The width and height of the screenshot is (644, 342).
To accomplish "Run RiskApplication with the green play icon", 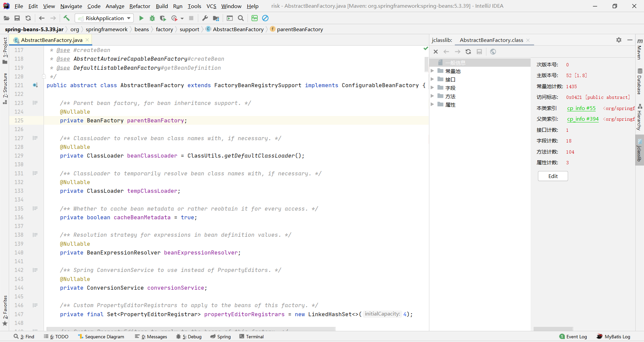I will point(141,18).
